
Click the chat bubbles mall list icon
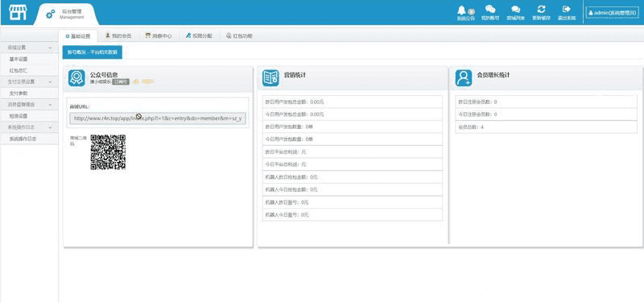coord(515,13)
